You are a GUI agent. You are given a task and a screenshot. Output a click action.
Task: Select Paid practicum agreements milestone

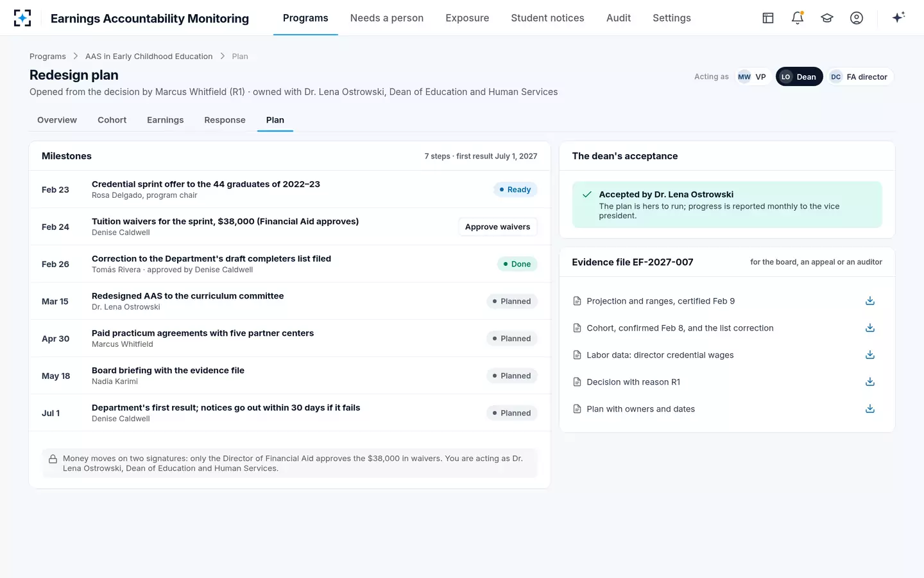pos(289,338)
